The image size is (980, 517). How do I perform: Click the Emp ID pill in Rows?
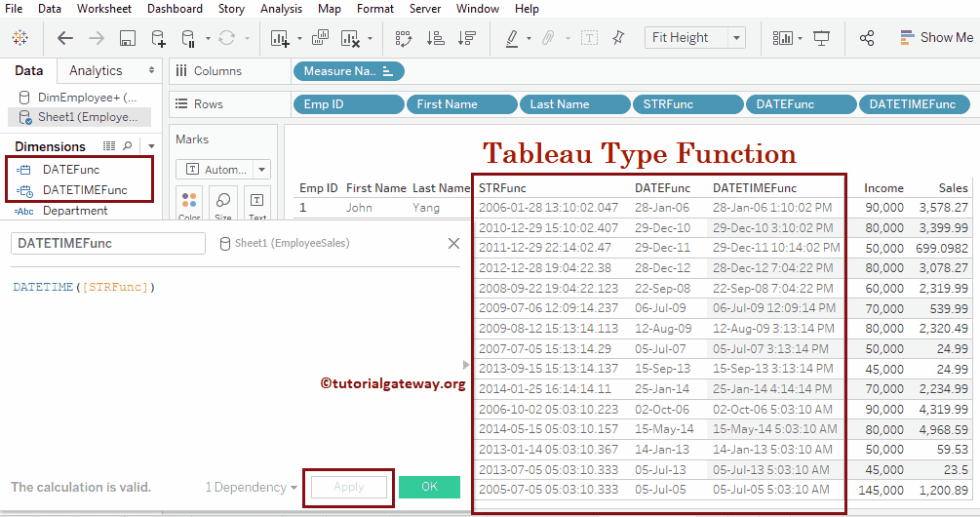click(x=348, y=104)
